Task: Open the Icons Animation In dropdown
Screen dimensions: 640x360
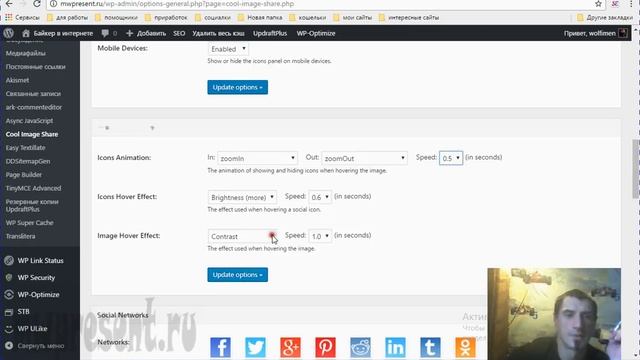Action: [x=257, y=158]
